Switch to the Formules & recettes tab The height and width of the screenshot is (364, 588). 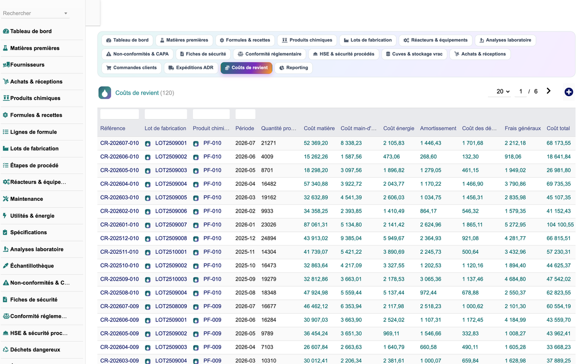tap(245, 40)
